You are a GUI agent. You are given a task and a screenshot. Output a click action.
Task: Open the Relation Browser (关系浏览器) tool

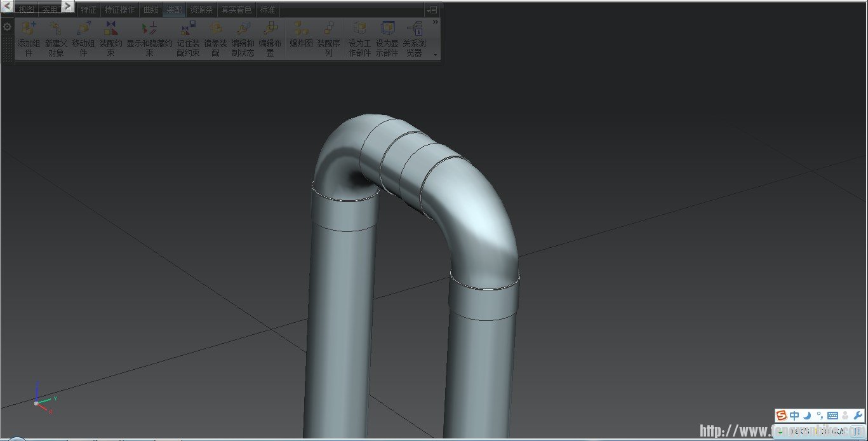414,29
